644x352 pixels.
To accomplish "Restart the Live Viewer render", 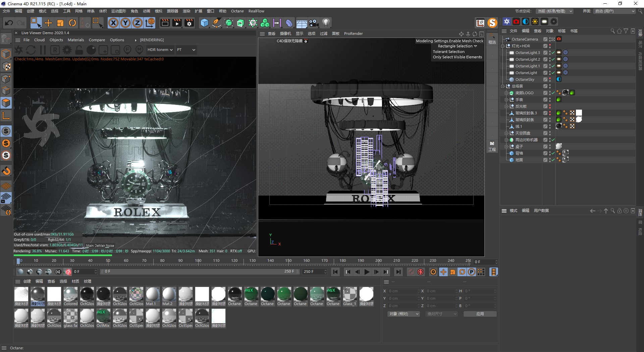I will (31, 50).
